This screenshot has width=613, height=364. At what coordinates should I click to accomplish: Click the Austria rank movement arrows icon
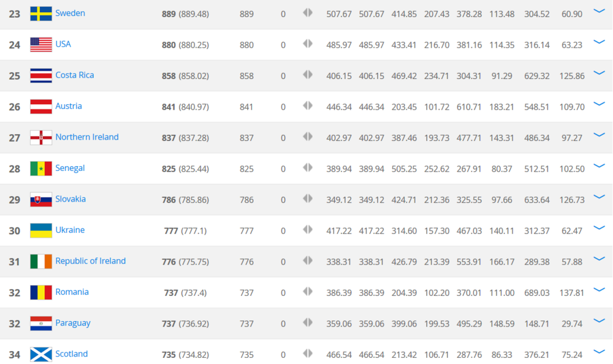pos(308,106)
